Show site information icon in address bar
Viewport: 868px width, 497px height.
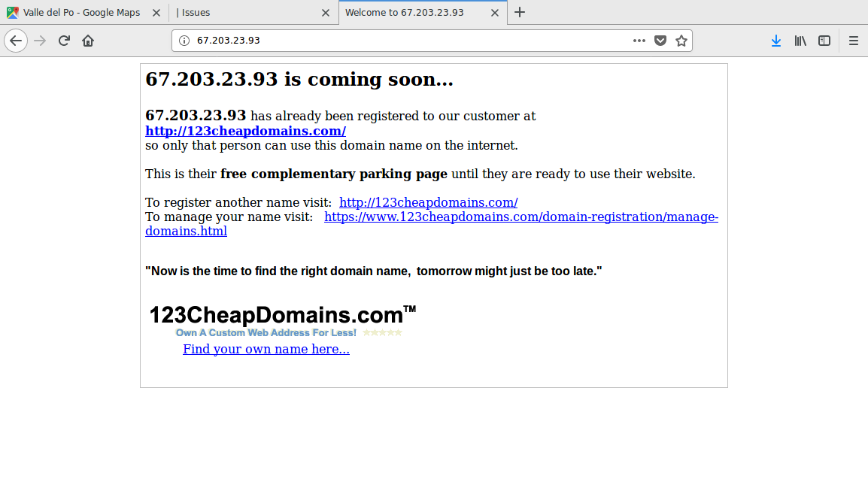point(184,41)
